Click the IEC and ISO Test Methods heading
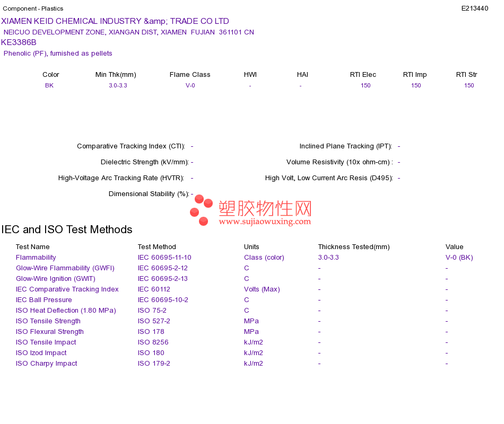 click(67, 229)
